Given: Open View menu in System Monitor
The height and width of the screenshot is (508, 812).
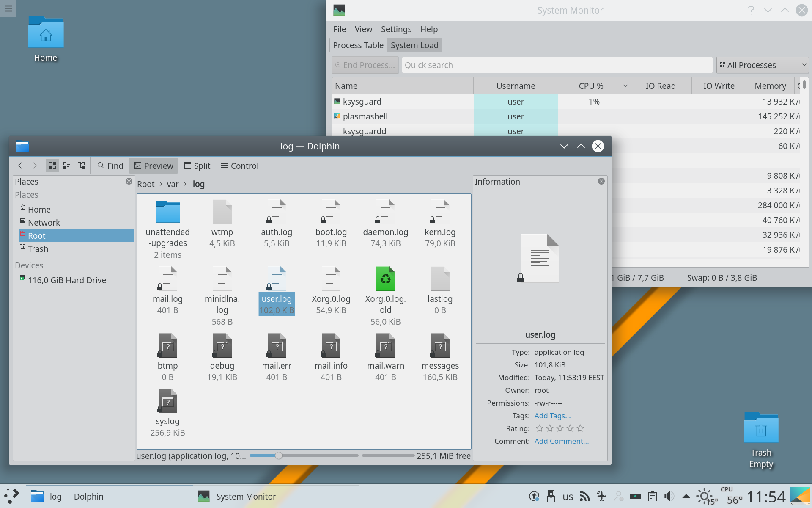Looking at the screenshot, I should click(363, 29).
